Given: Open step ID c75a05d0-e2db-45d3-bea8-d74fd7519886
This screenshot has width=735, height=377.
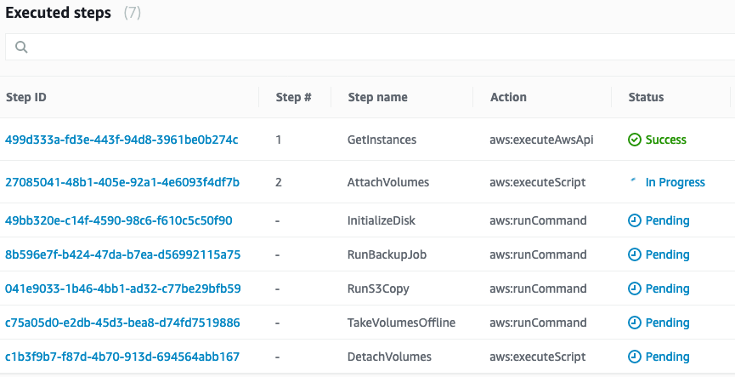Looking at the screenshot, I should pyautogui.click(x=122, y=323).
